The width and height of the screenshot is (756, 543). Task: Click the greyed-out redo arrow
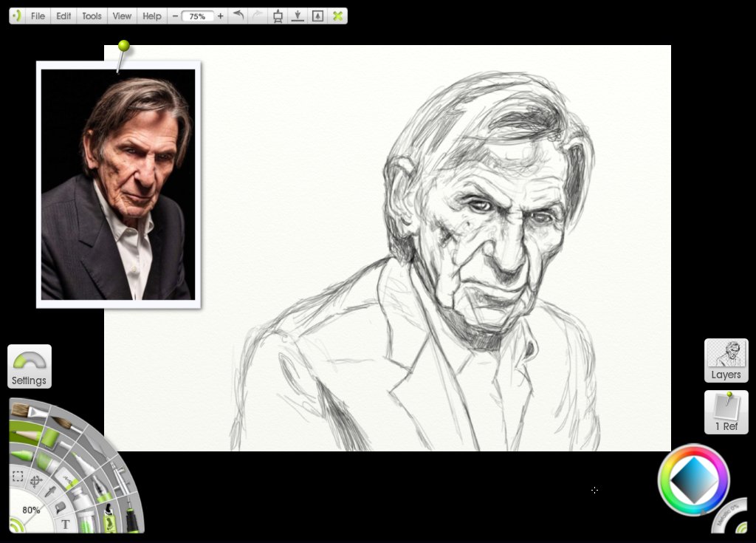[258, 16]
